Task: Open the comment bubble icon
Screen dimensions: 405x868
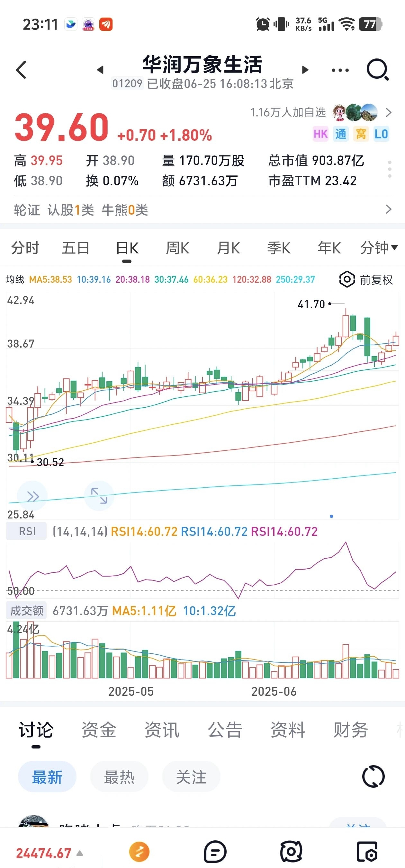Action: click(215, 852)
